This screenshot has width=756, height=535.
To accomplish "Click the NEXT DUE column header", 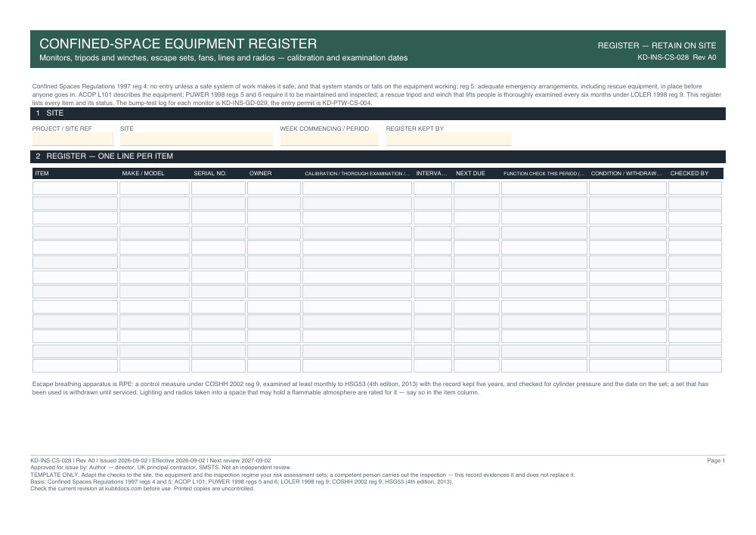I will coord(470,174).
